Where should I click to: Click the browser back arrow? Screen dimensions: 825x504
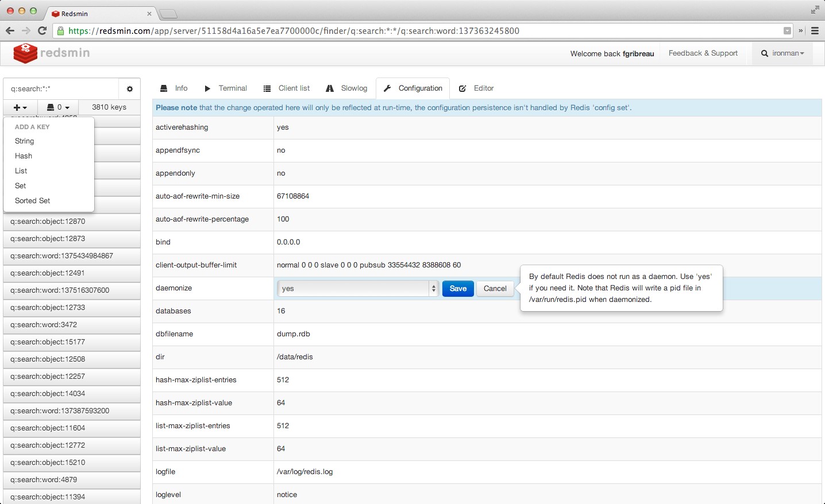(10, 31)
